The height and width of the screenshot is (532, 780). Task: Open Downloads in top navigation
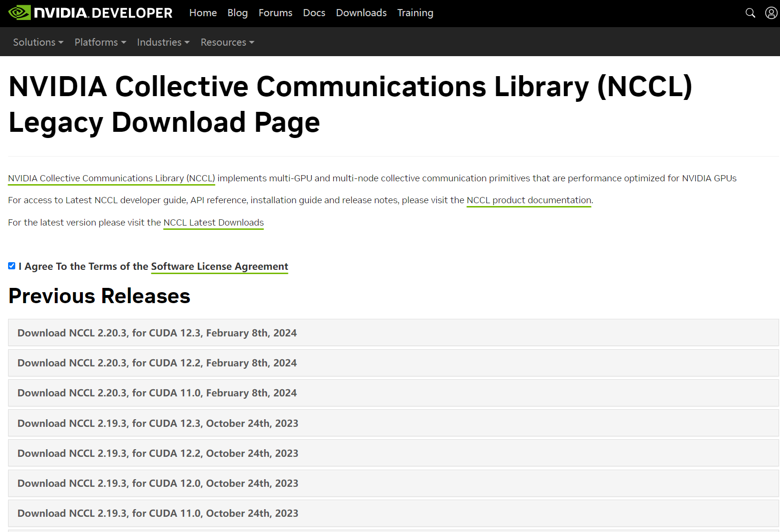tap(361, 13)
